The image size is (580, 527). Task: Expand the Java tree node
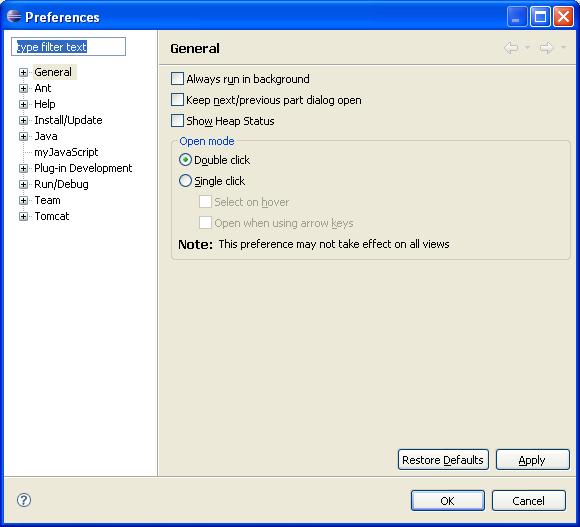pyautogui.click(x=23, y=136)
